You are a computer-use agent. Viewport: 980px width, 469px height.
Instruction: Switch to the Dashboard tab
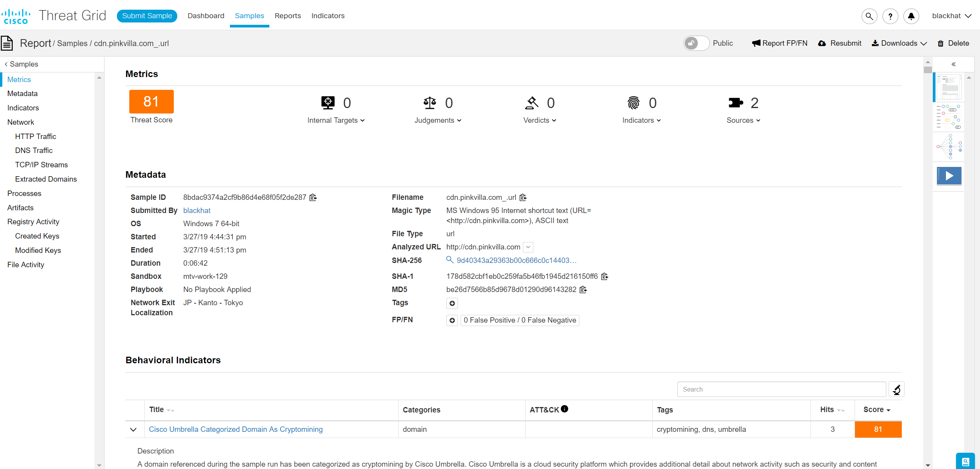click(206, 16)
